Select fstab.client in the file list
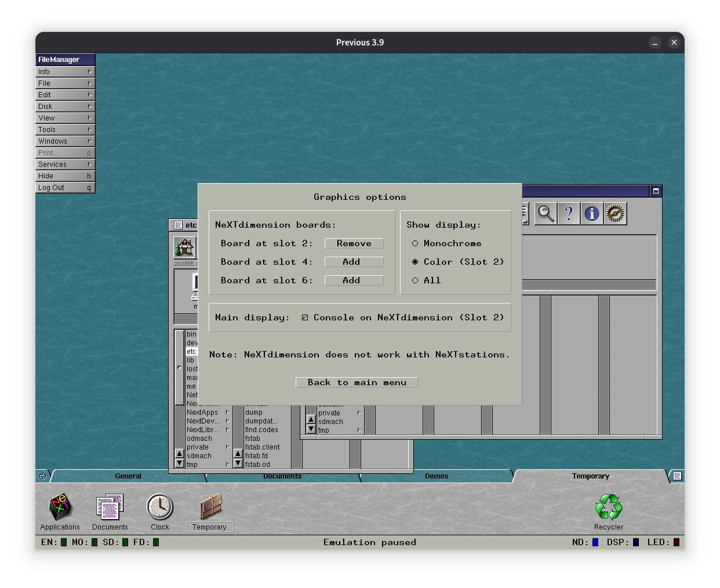The width and height of the screenshot is (720, 588). (x=263, y=447)
